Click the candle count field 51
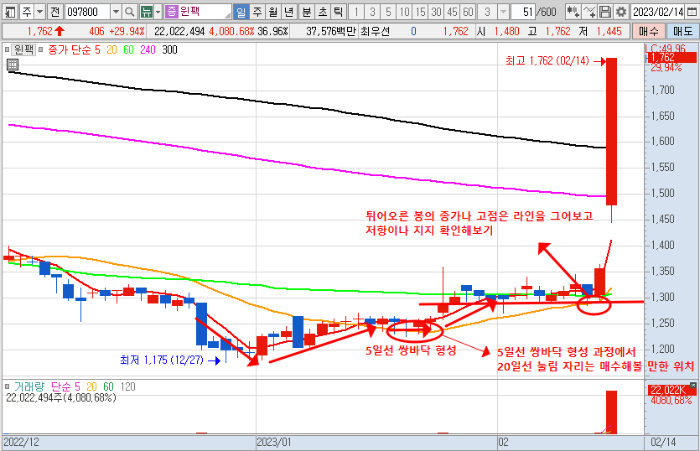Screen dimensions: 700x451 (524, 12)
